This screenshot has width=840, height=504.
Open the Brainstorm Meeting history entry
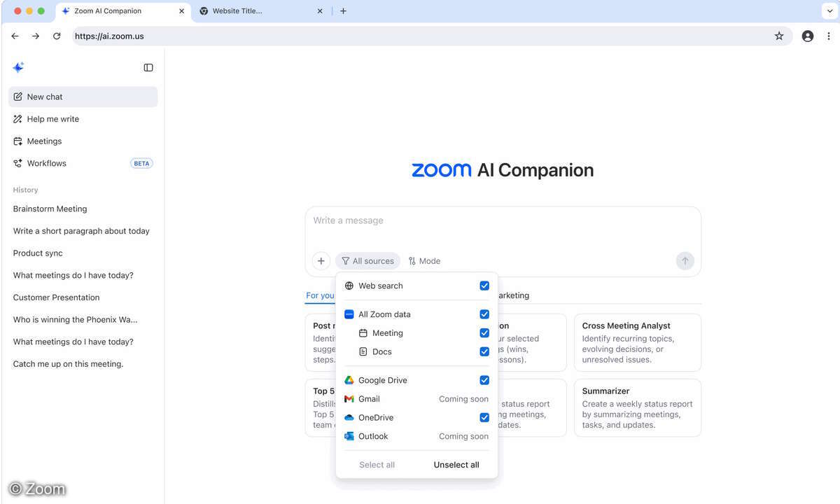pos(50,209)
